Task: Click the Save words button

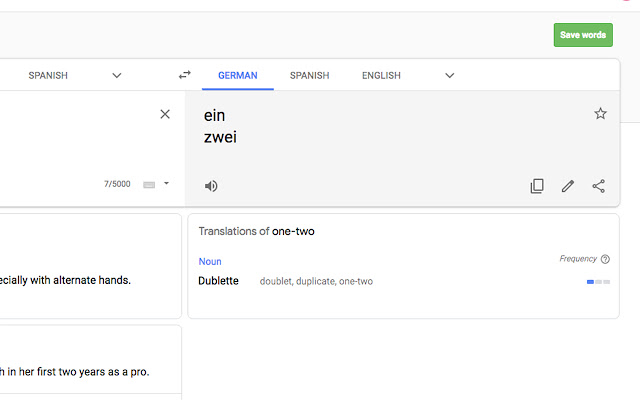Action: [x=582, y=35]
